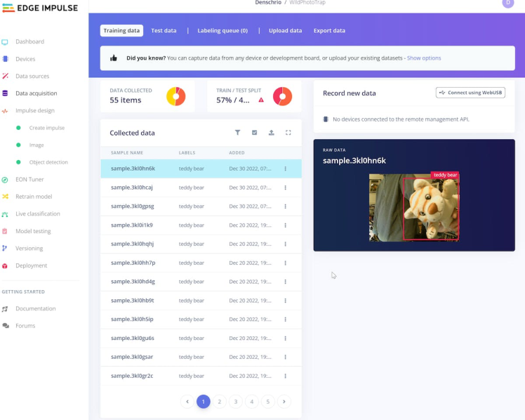525x420 pixels.
Task: Click the Devices chip icon
Action: point(5,59)
